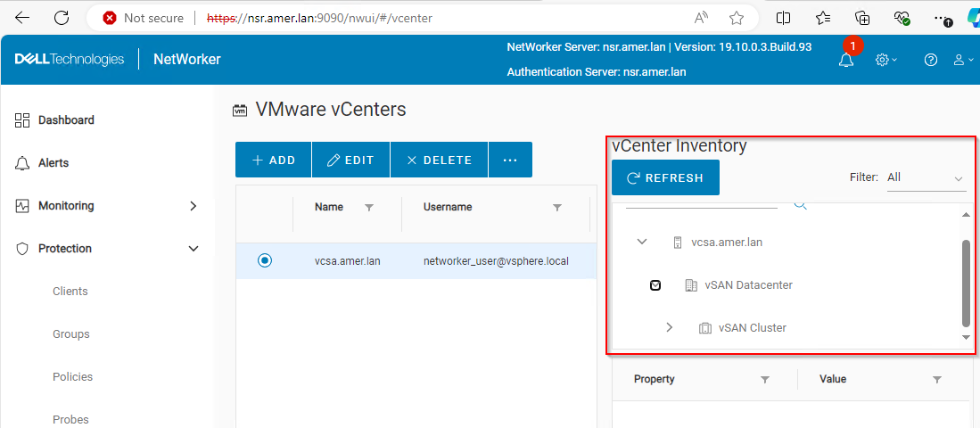Image resolution: width=980 pixels, height=428 pixels.
Task: Filter the Property column
Action: pos(764,379)
